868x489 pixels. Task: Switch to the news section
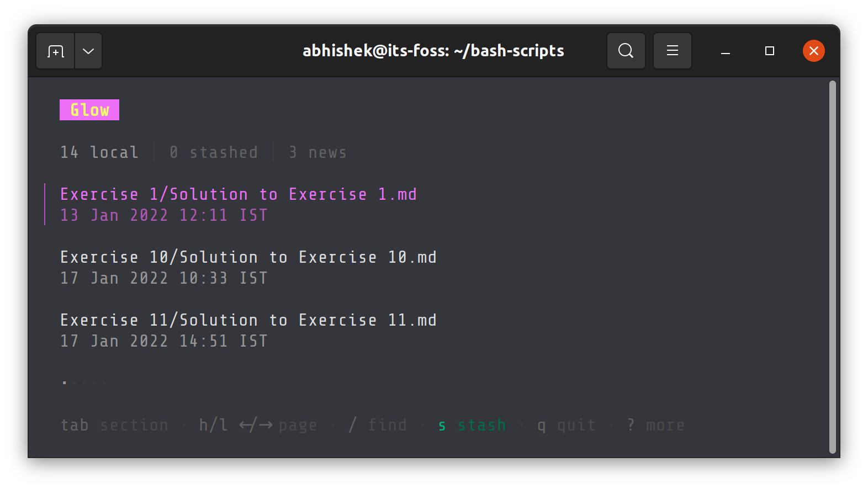[x=317, y=152]
